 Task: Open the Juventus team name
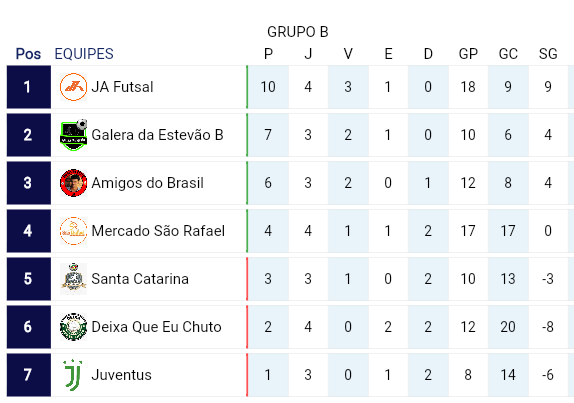point(122,375)
